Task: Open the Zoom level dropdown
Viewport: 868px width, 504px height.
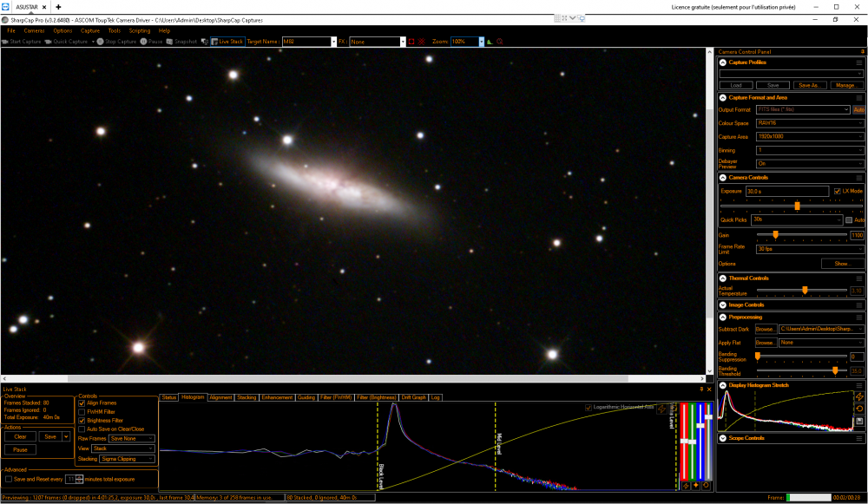Action: [481, 42]
